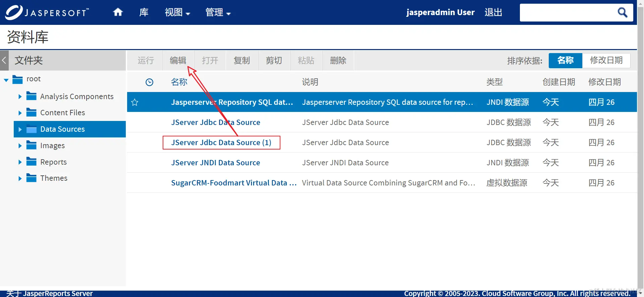Viewport: 644px width, 297px height.
Task: Expand the Data Sources folder arrow
Action: pyautogui.click(x=20, y=129)
